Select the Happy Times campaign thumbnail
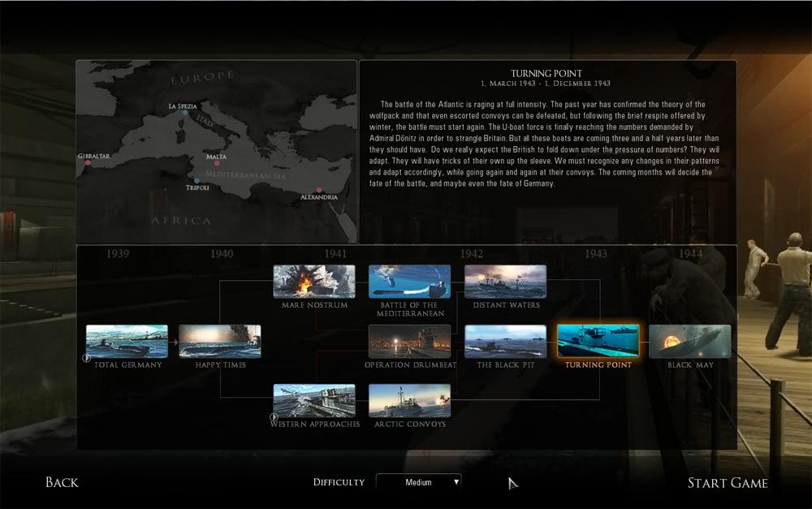 [220, 341]
